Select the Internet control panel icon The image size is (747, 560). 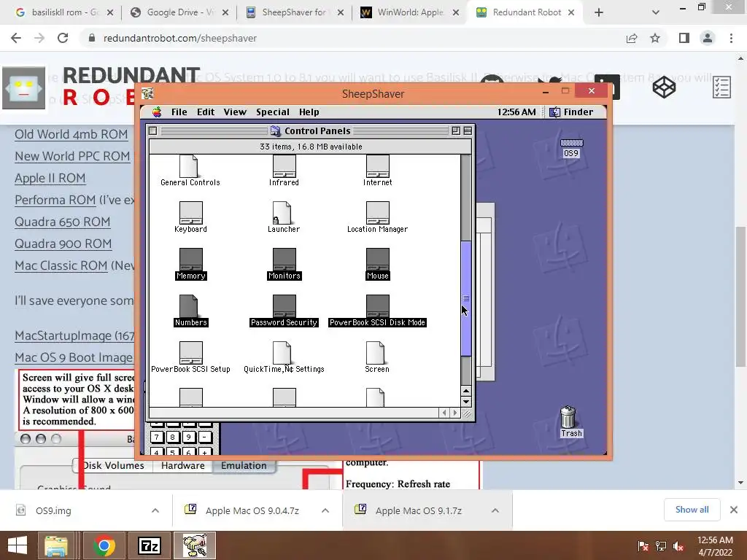click(x=378, y=166)
